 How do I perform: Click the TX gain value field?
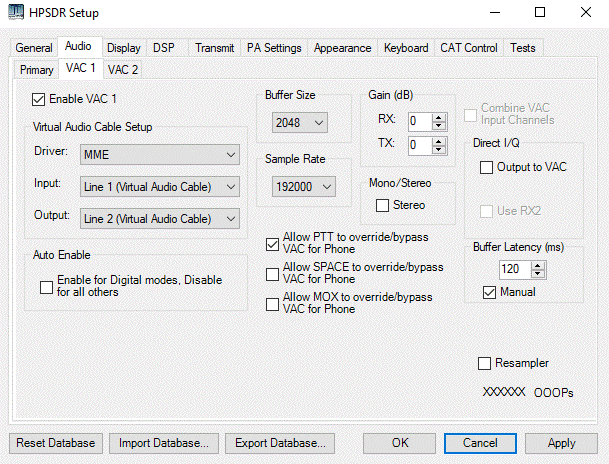coord(420,146)
